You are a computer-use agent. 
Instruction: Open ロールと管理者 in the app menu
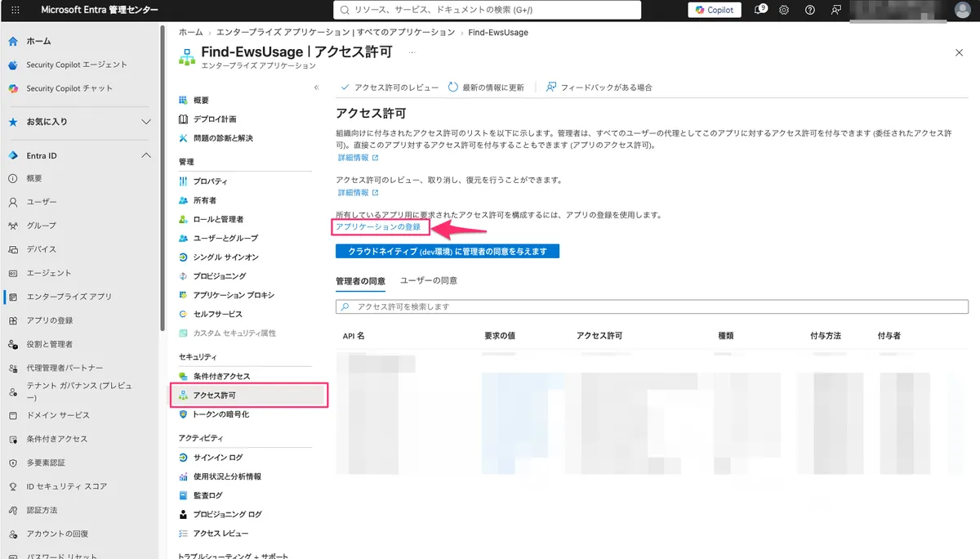(x=218, y=219)
